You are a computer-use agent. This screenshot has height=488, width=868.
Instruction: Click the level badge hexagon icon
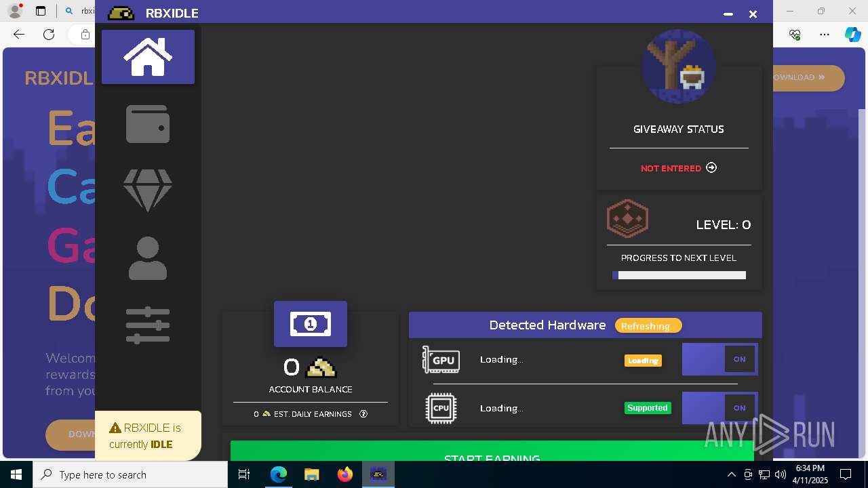point(627,218)
